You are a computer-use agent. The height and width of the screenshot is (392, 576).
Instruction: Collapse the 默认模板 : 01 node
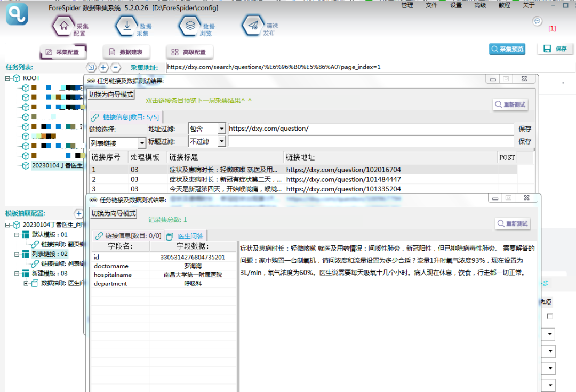17,234
